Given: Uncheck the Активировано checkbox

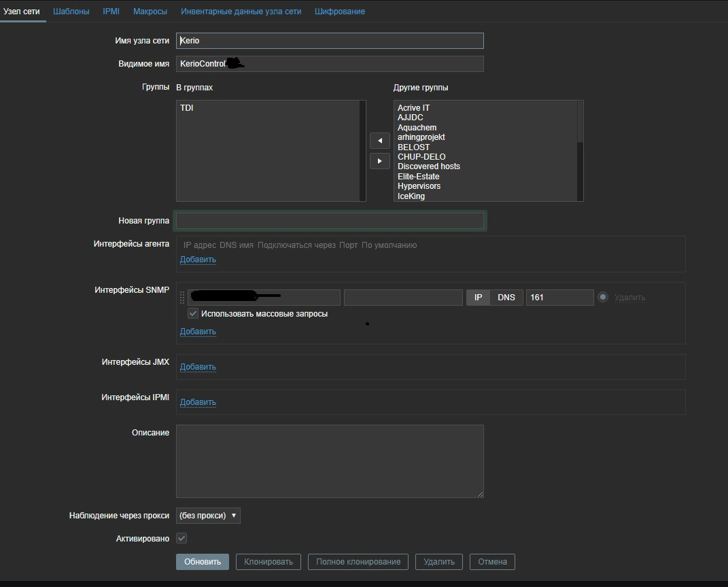Looking at the screenshot, I should pyautogui.click(x=181, y=538).
